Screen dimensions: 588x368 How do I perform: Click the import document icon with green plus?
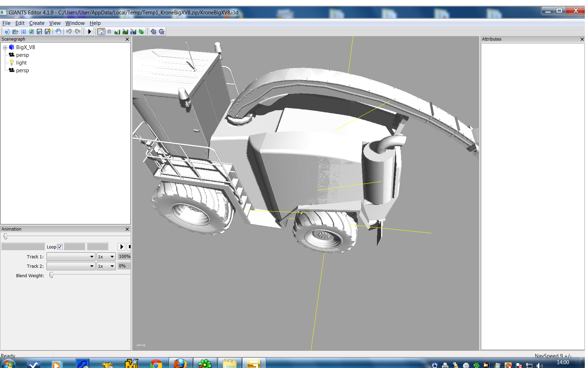tap(58, 32)
